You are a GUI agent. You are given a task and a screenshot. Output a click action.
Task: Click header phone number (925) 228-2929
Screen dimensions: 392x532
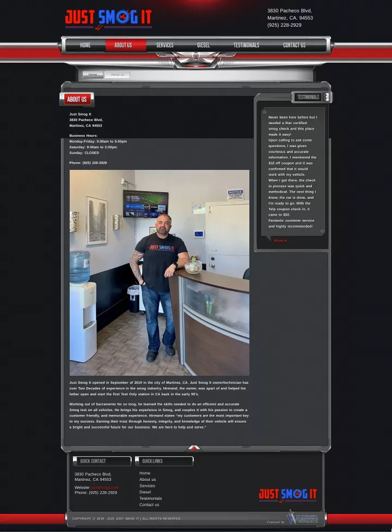point(284,25)
